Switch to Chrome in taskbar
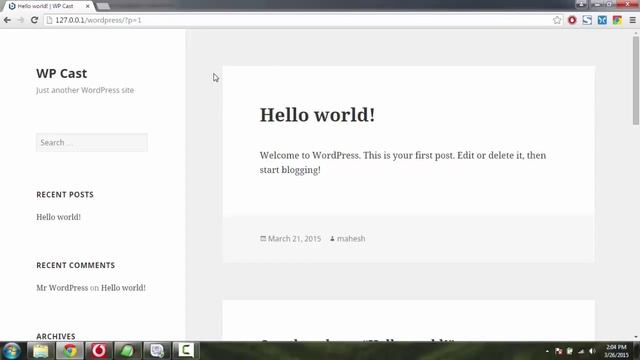This screenshot has width=640, height=360. point(70,351)
